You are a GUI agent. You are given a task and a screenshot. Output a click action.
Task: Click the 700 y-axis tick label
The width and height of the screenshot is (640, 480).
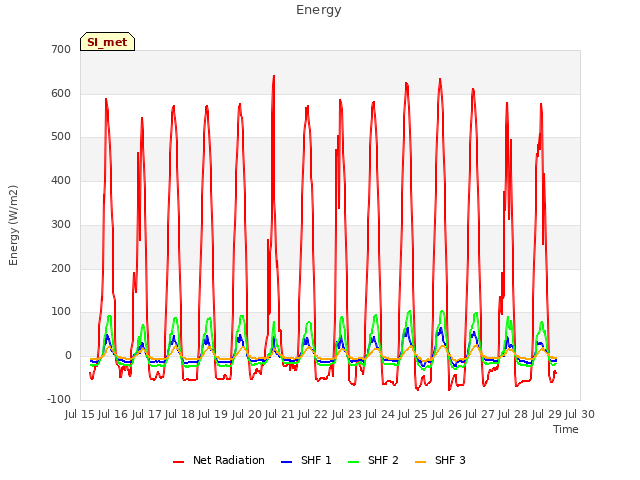(x=61, y=50)
